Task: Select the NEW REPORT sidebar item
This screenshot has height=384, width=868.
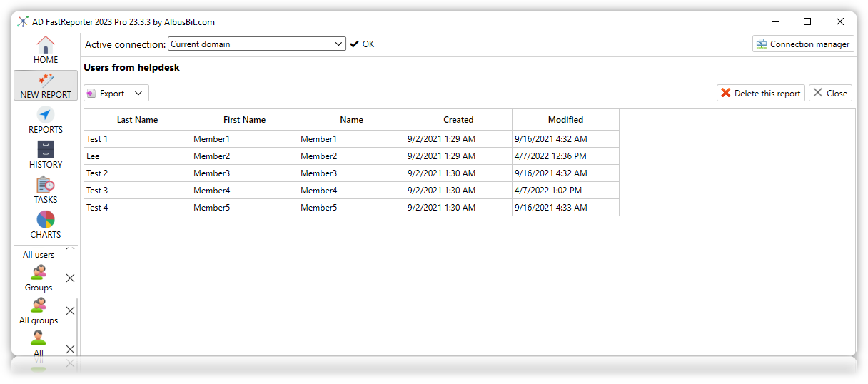Action: click(46, 85)
